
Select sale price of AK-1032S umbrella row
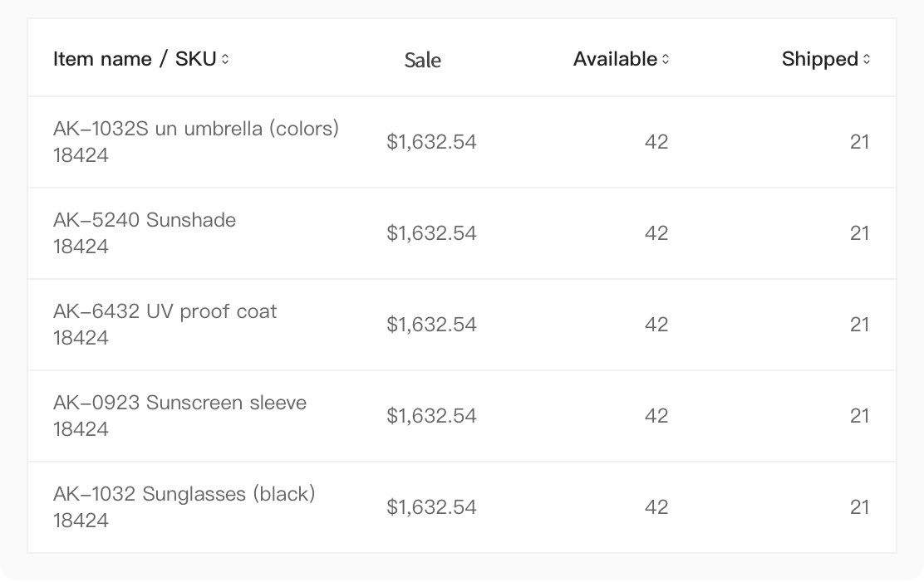(x=431, y=142)
